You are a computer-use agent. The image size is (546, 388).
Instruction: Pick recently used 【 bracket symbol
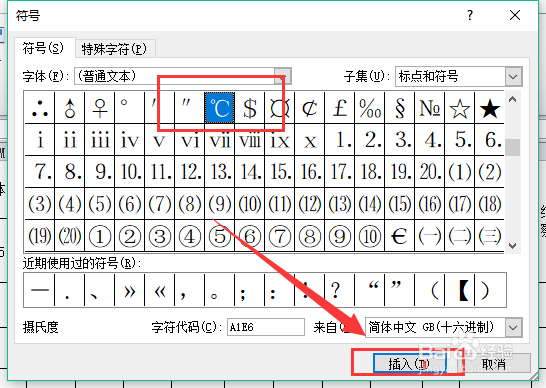(459, 290)
